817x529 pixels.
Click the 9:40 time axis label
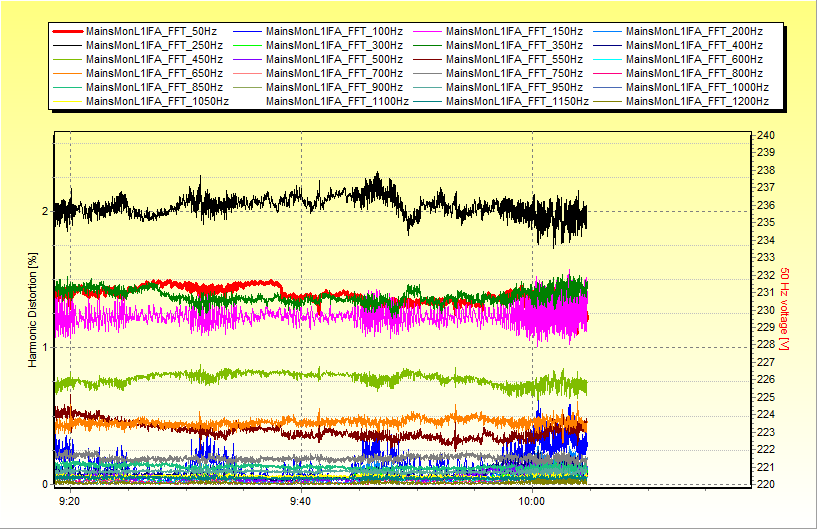pyautogui.click(x=301, y=501)
